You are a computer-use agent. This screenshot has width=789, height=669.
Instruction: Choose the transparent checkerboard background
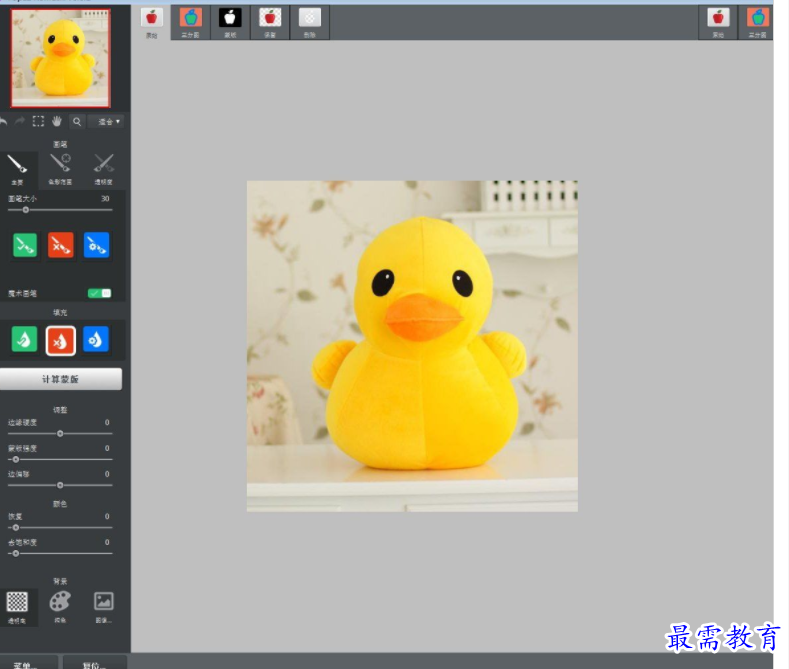[x=18, y=607]
